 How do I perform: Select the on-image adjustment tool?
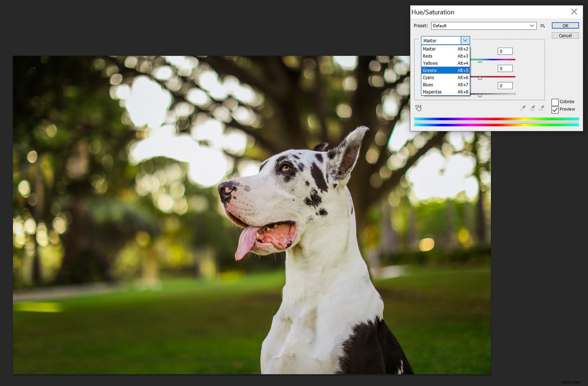tap(418, 108)
